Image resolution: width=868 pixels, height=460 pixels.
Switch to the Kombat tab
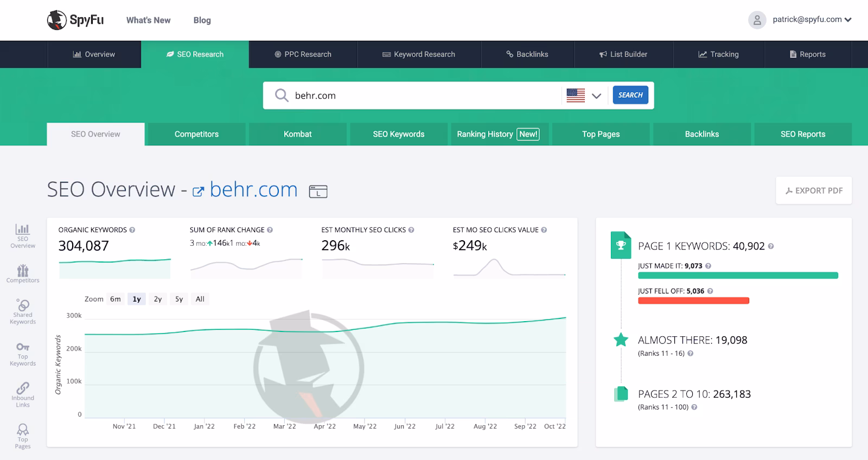point(297,134)
